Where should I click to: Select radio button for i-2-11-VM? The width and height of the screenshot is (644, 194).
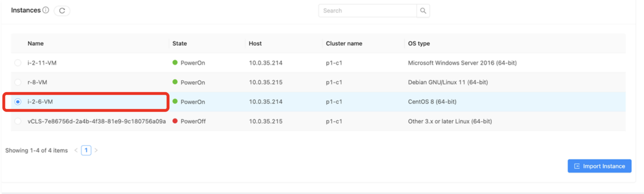18,63
